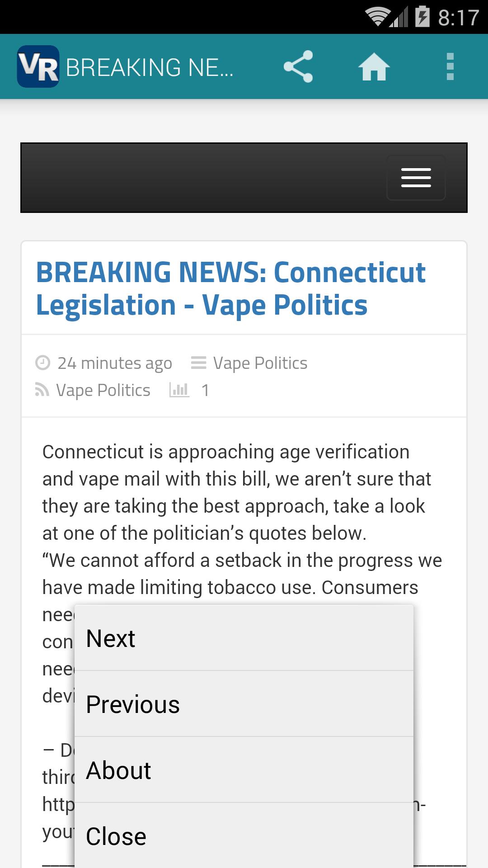488x868 pixels.
Task: Tap the RSS feed icon beside Vape Politics
Action: click(42, 390)
